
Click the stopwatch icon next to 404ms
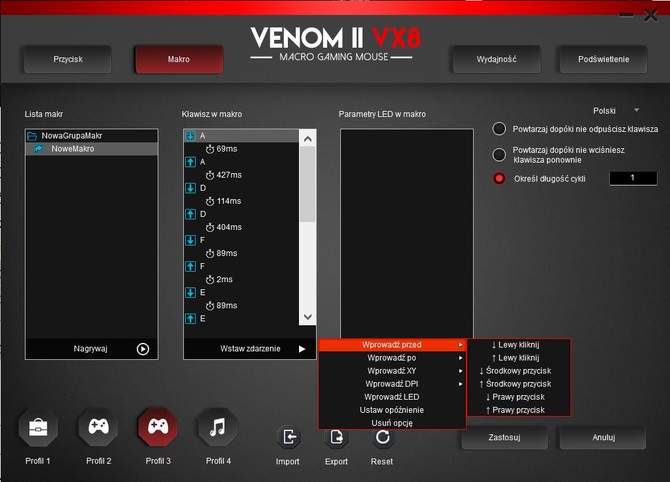(x=210, y=227)
